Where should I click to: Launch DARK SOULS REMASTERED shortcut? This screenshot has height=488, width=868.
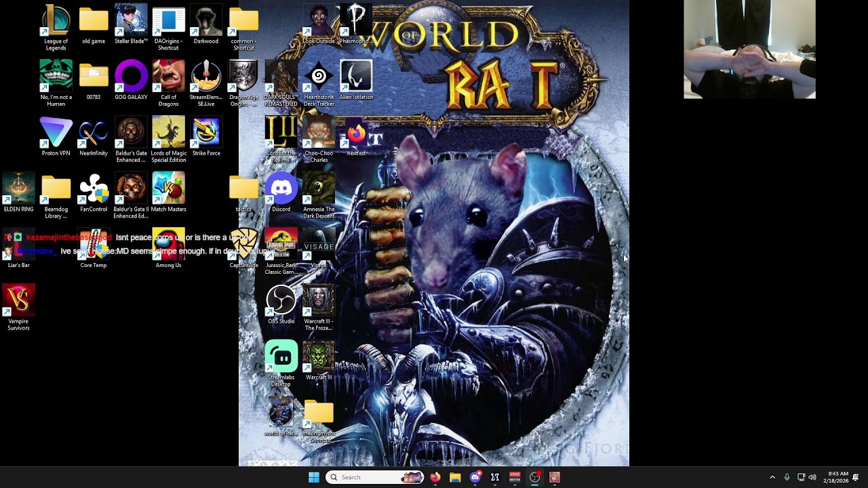click(x=281, y=84)
